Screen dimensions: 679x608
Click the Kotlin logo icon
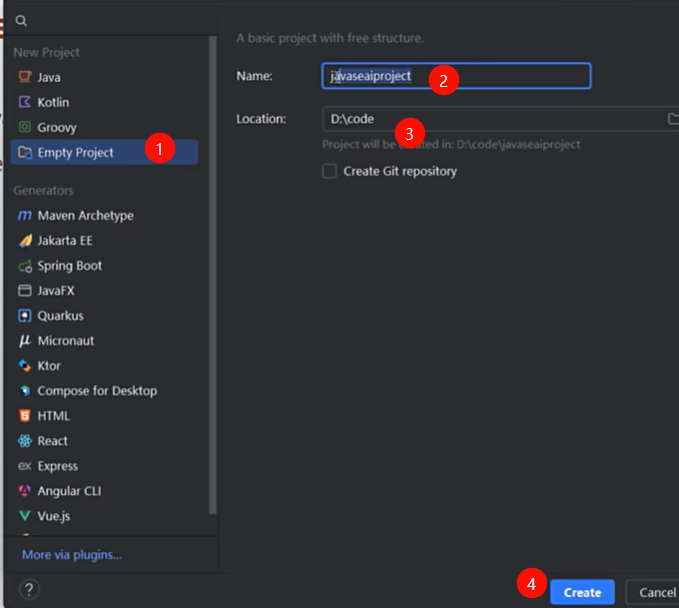point(25,102)
